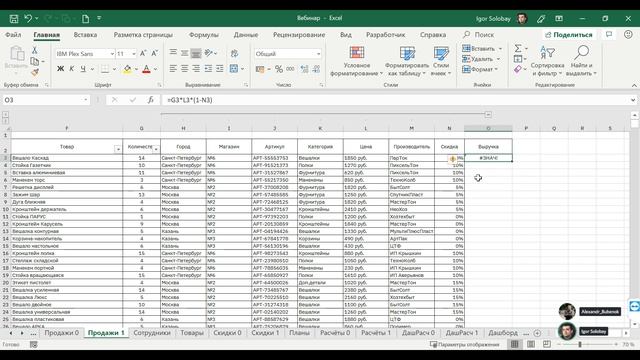Add a new sheet with plus icon
The image size is (640, 360).
point(537,333)
